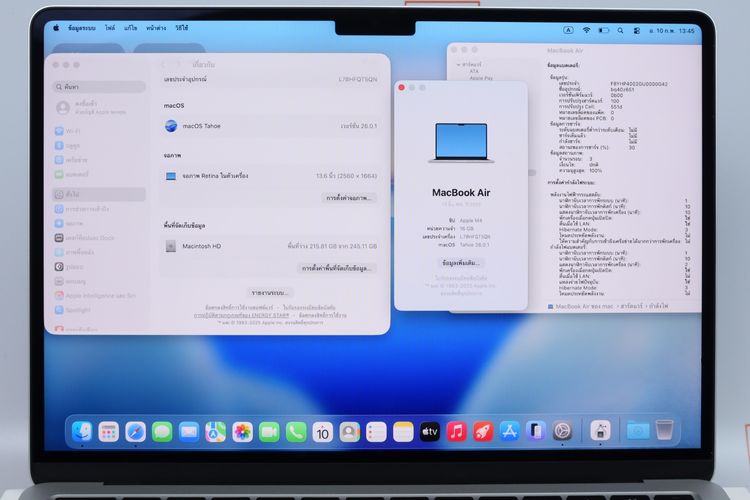
Task: Open Notes from the Dock
Action: (403, 432)
